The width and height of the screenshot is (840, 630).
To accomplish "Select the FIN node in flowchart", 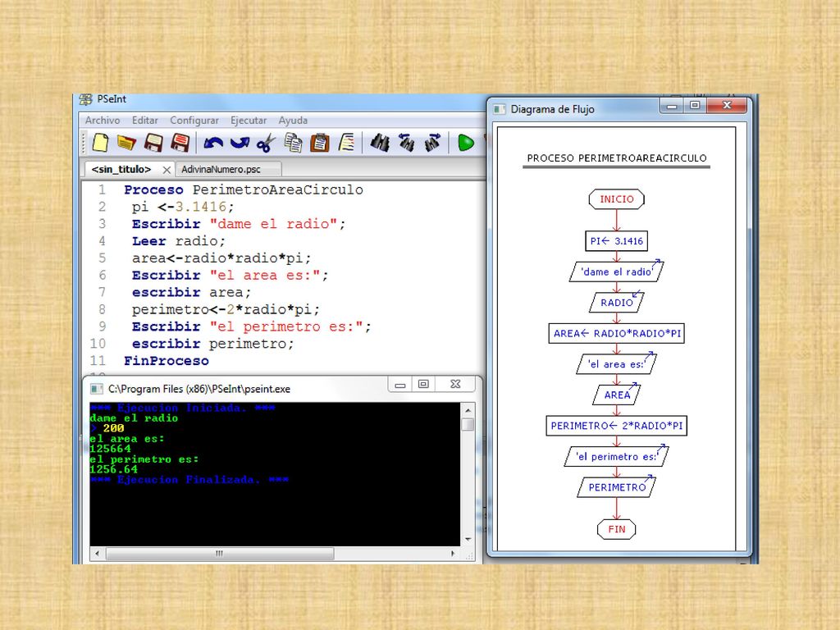I will click(617, 529).
